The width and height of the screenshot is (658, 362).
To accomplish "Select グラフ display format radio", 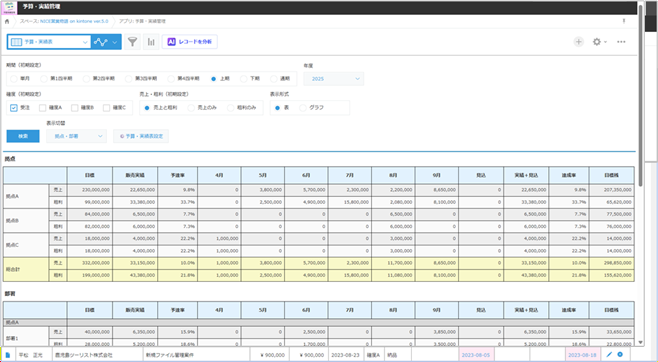I will (x=303, y=108).
